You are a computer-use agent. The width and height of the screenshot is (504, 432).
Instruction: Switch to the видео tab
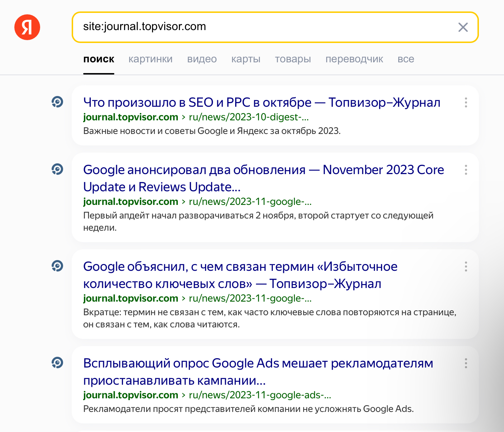[x=202, y=59]
